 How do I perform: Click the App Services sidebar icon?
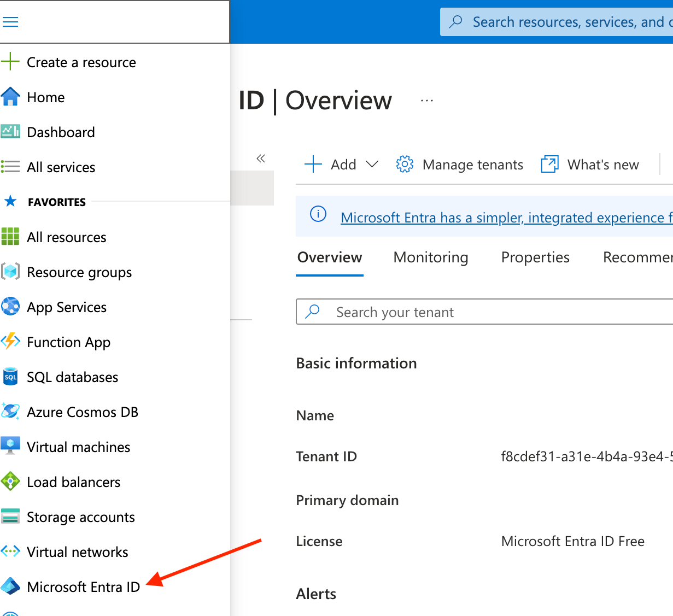[11, 307]
